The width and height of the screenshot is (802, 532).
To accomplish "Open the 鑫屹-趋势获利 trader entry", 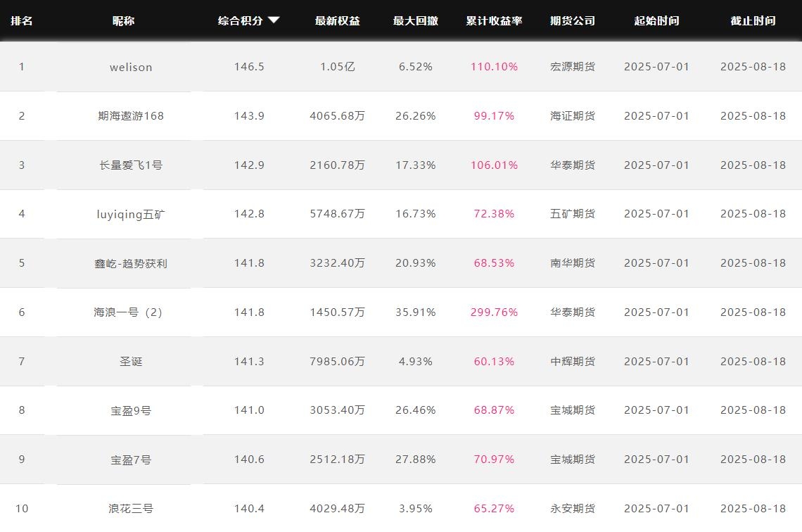I will click(x=131, y=263).
